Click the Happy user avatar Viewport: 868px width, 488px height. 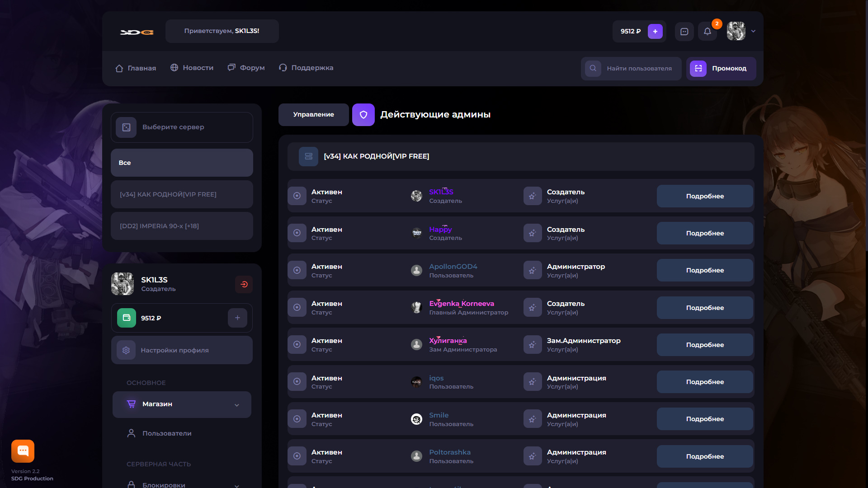(x=416, y=233)
